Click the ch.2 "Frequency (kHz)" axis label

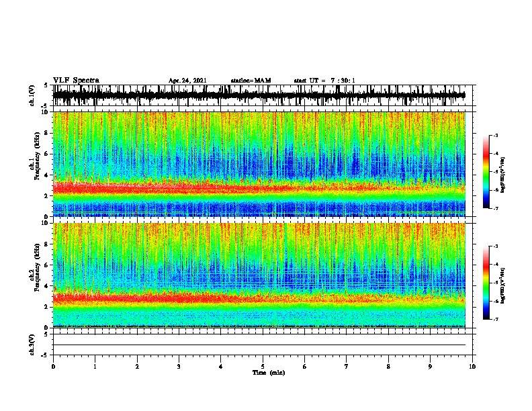click(37, 267)
